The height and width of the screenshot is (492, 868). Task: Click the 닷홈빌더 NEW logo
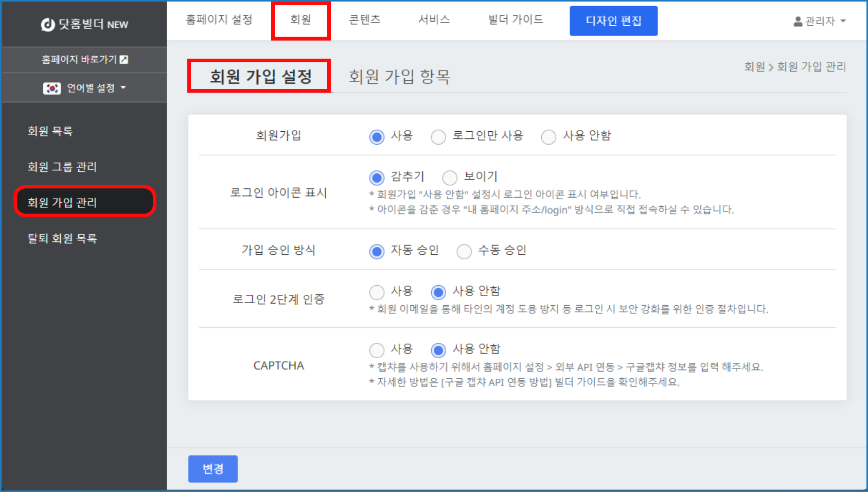(x=84, y=24)
